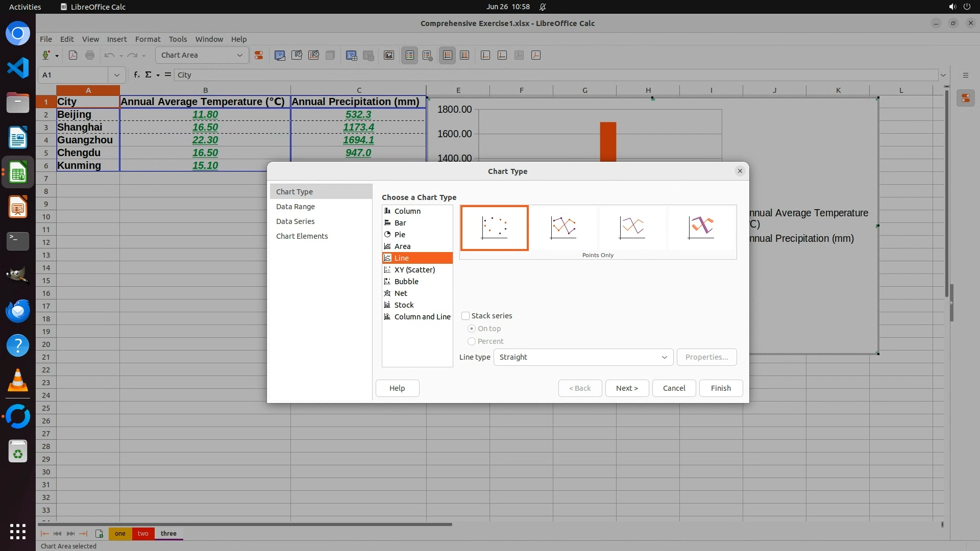Expand the Chart Area element selector
The image size is (980, 551).
tap(239, 55)
